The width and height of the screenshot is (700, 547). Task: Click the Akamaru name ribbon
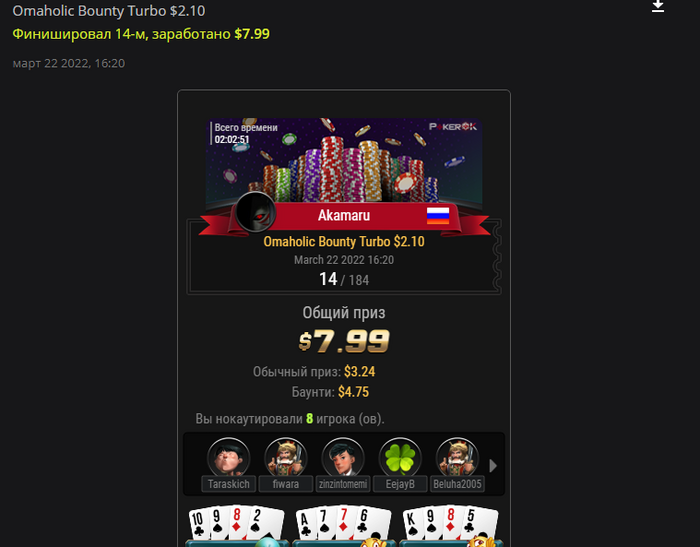pyautogui.click(x=344, y=216)
